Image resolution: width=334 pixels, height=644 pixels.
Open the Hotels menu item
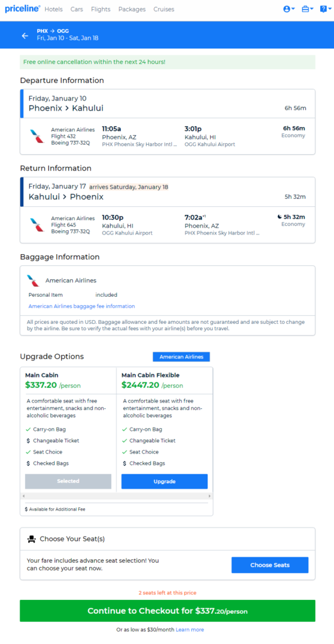53,9
